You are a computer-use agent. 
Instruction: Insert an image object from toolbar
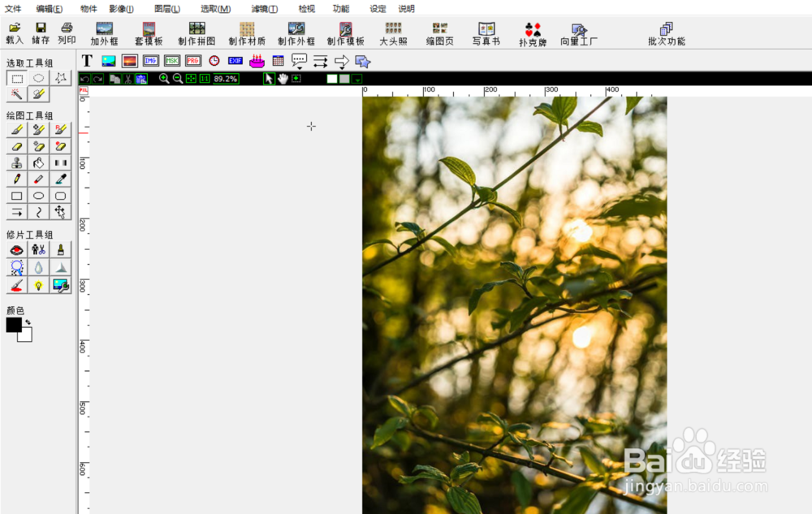109,61
